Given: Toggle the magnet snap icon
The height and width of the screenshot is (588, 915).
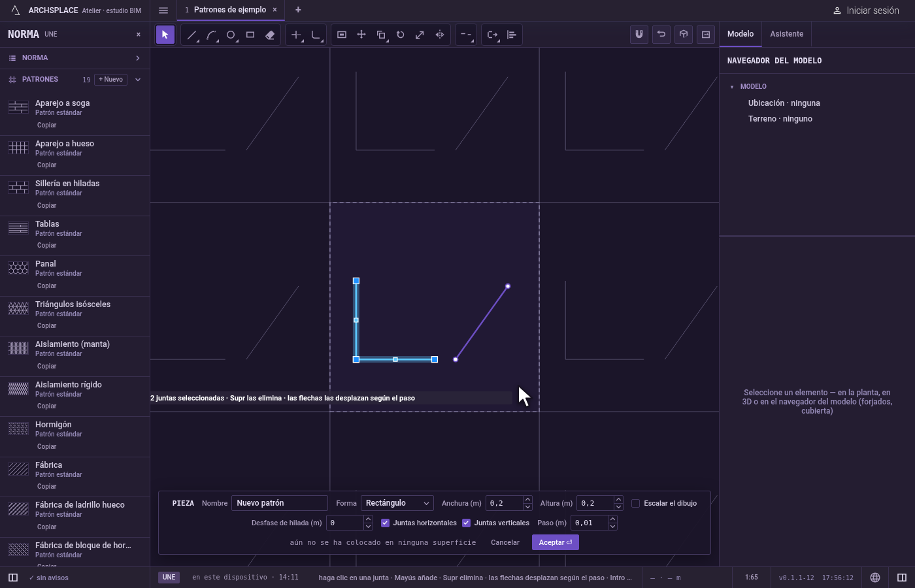Looking at the screenshot, I should (x=639, y=35).
